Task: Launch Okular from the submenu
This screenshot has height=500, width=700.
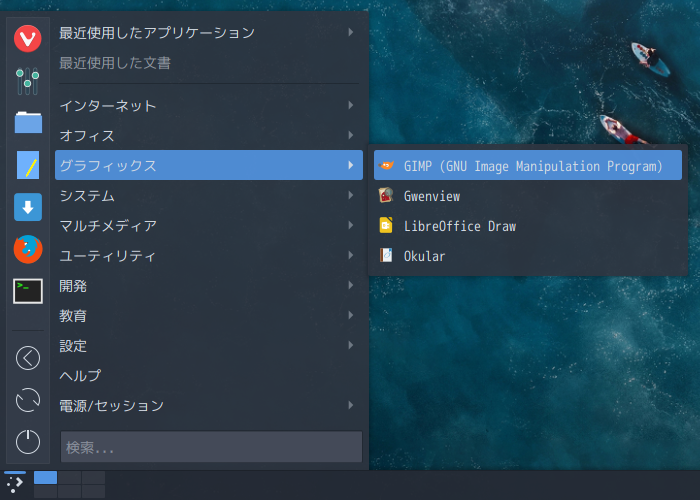Action: [528, 255]
